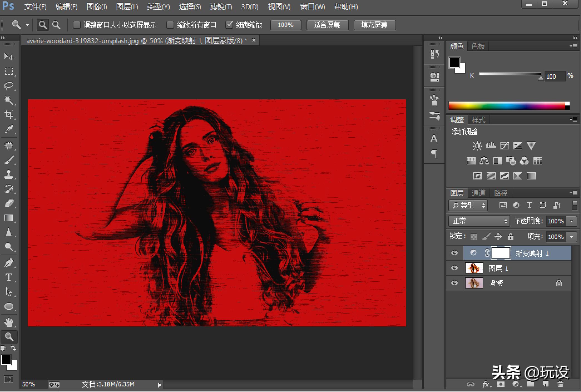Uncheck the scrubby zoom checkbox
Screen dimensions: 581x392
click(x=229, y=25)
